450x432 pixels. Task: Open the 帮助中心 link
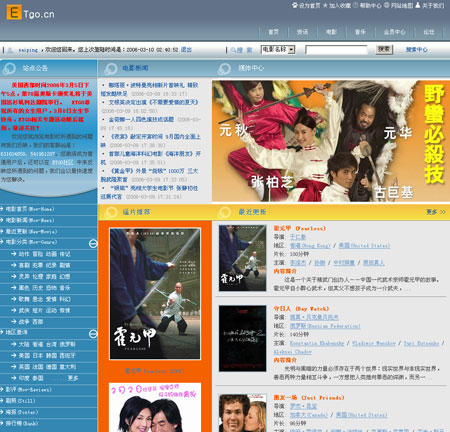(x=370, y=5)
